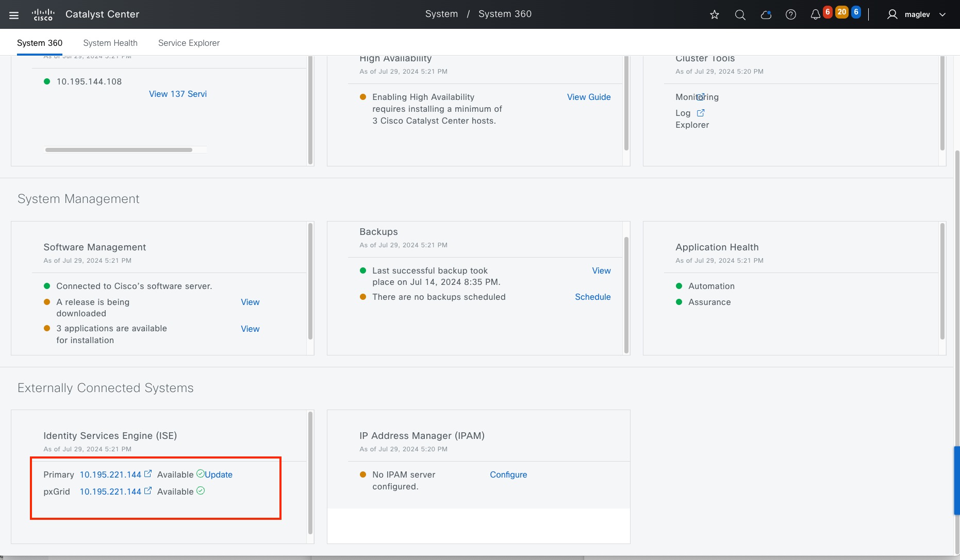Screen dimensions: 960x560
Task: Open ISE Primary IP external link icon
Action: (148, 474)
